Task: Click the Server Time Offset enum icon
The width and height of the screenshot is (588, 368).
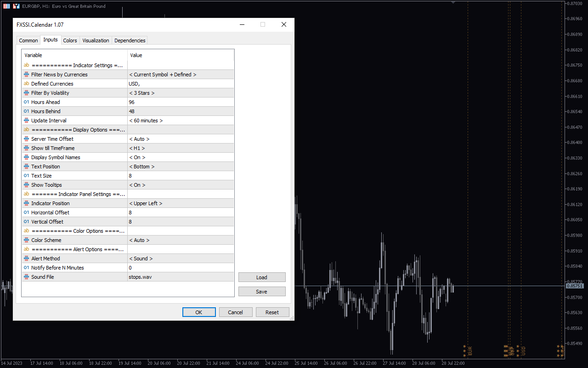Action: [26, 139]
